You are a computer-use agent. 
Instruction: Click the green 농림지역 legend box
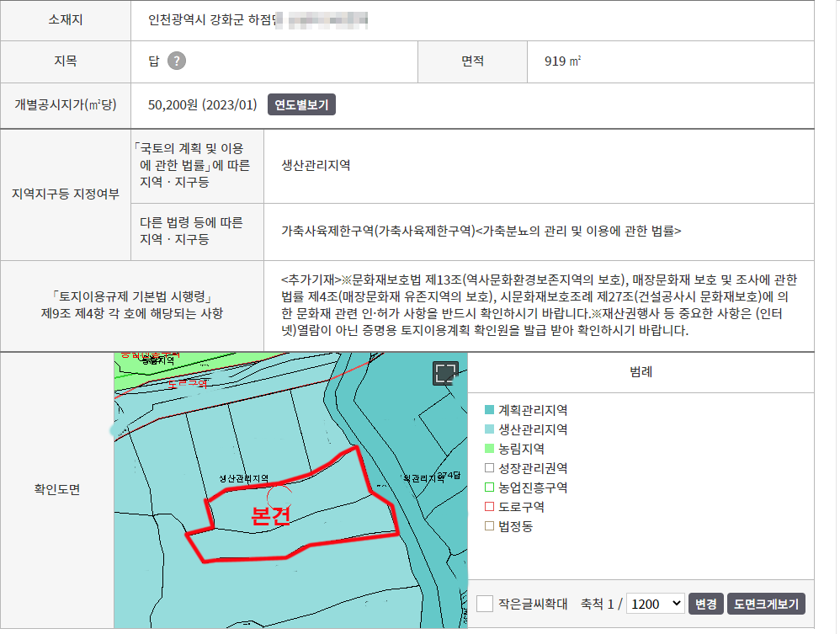point(489,449)
